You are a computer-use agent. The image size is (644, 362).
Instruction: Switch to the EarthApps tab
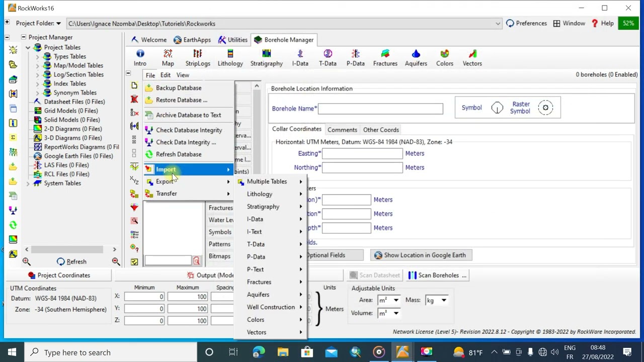(192, 40)
